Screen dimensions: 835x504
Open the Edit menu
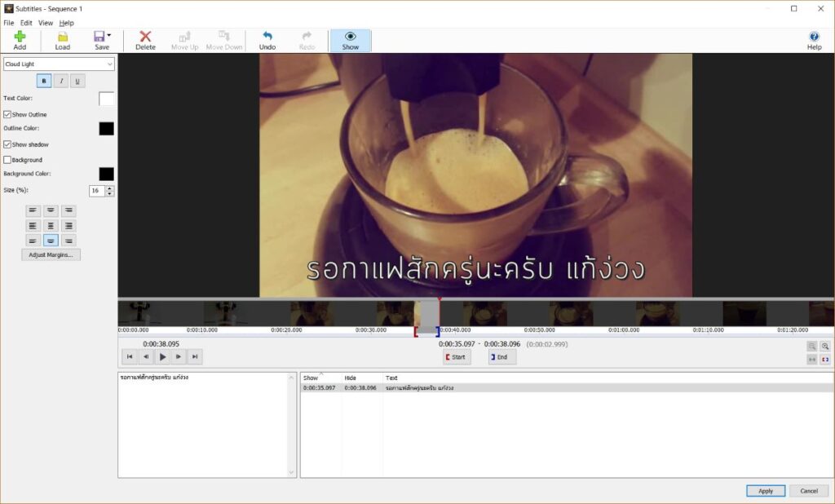pyautogui.click(x=25, y=22)
